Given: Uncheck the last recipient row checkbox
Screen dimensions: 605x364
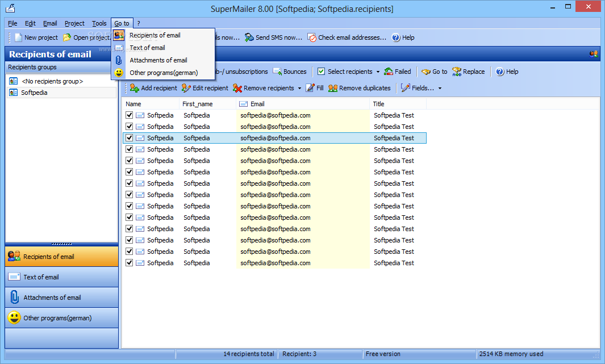Looking at the screenshot, I should point(130,262).
